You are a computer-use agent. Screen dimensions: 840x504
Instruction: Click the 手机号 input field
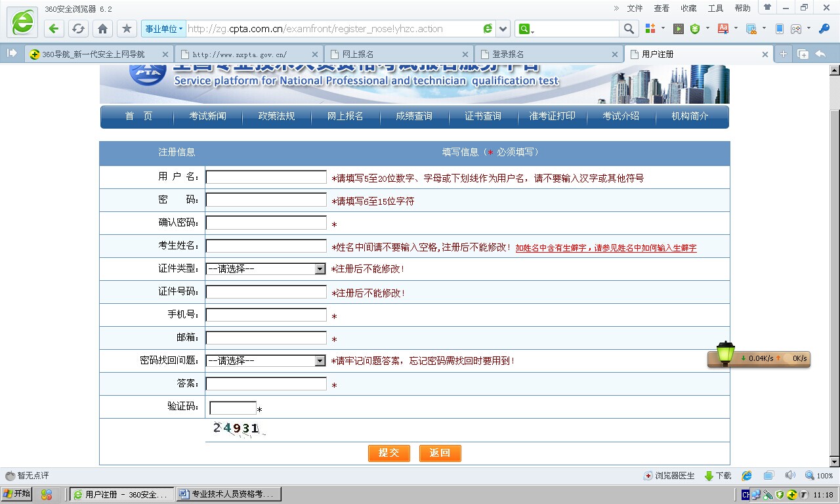pyautogui.click(x=266, y=315)
